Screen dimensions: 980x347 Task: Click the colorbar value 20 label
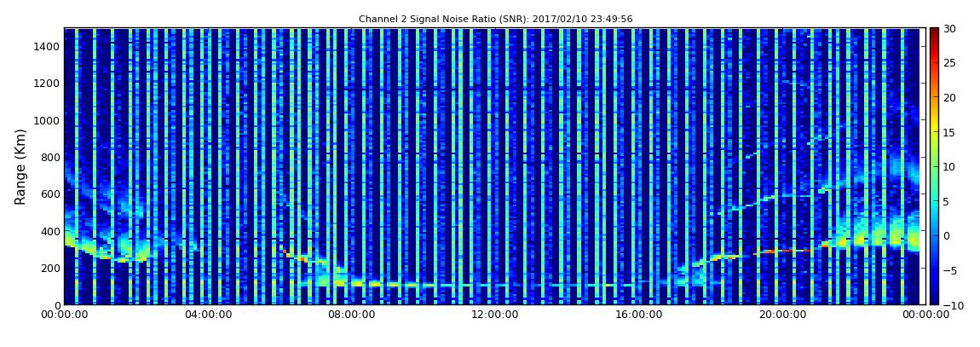pyautogui.click(x=949, y=97)
